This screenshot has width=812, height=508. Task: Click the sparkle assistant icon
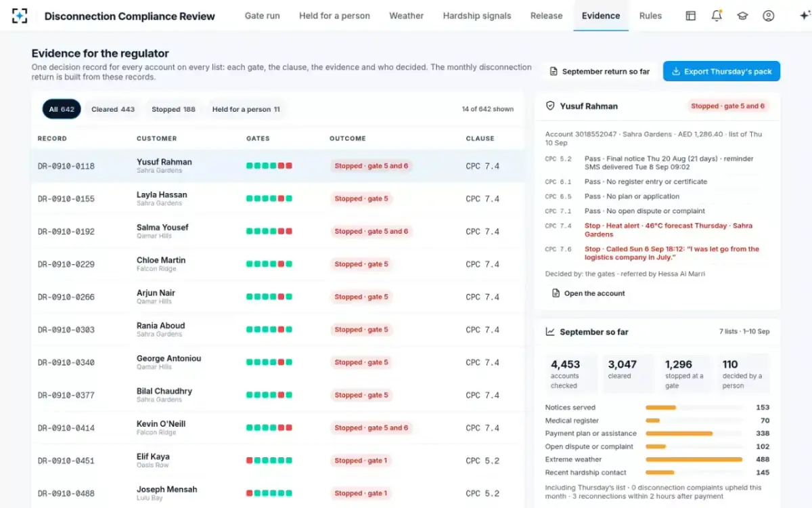click(x=804, y=16)
